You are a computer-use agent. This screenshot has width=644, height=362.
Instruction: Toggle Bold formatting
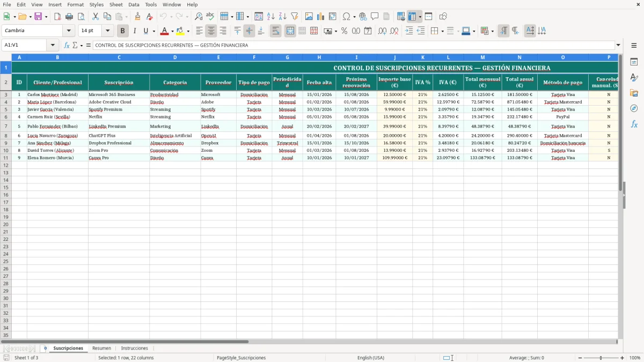(x=123, y=31)
